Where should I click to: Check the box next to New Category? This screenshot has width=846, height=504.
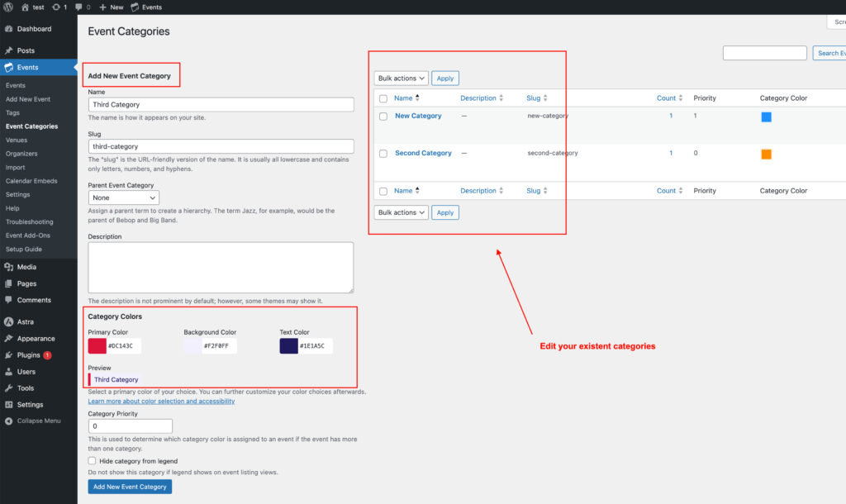tap(383, 116)
